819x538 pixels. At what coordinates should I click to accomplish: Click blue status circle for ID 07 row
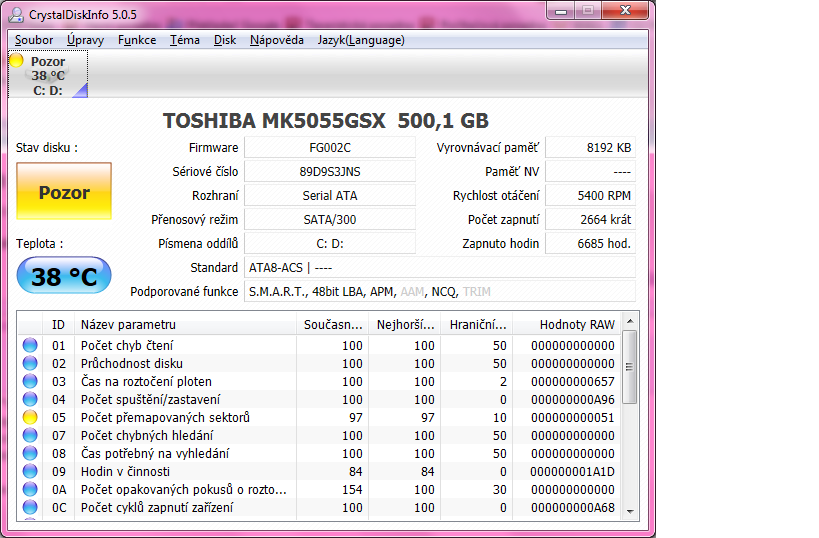pyautogui.click(x=30, y=435)
